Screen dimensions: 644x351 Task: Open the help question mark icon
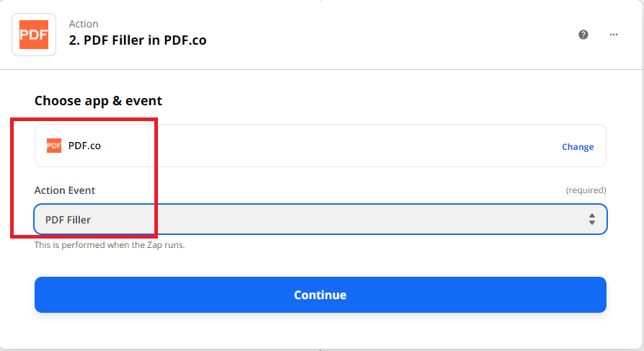pyautogui.click(x=583, y=35)
